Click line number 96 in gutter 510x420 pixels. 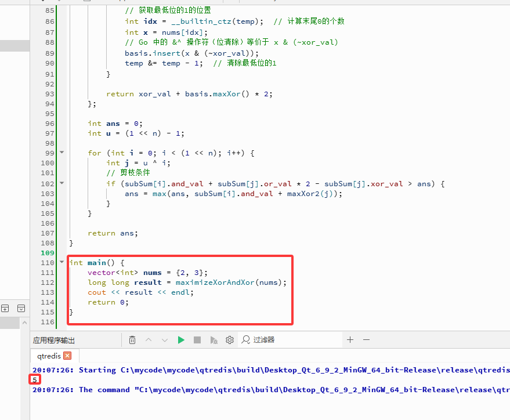(49, 124)
